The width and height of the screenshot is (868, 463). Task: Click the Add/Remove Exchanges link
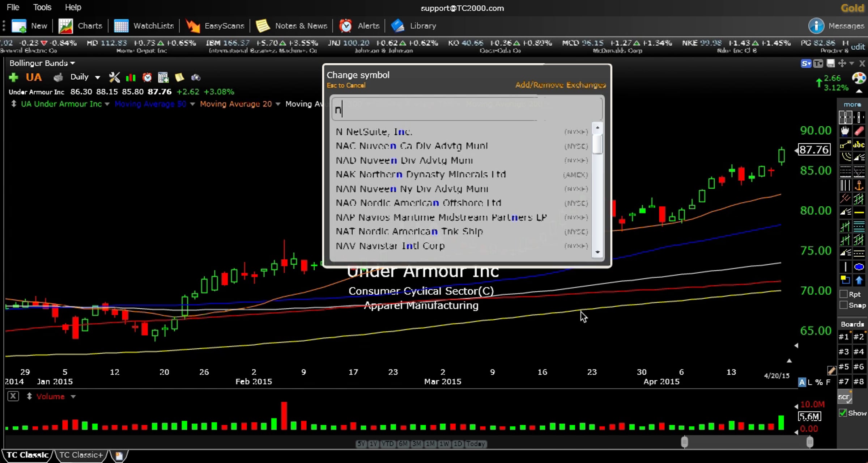point(560,85)
